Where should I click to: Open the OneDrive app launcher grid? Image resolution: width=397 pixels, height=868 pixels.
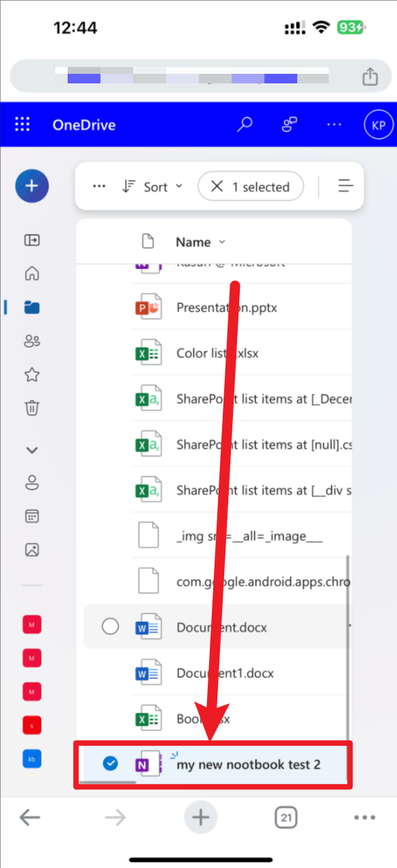click(x=23, y=124)
